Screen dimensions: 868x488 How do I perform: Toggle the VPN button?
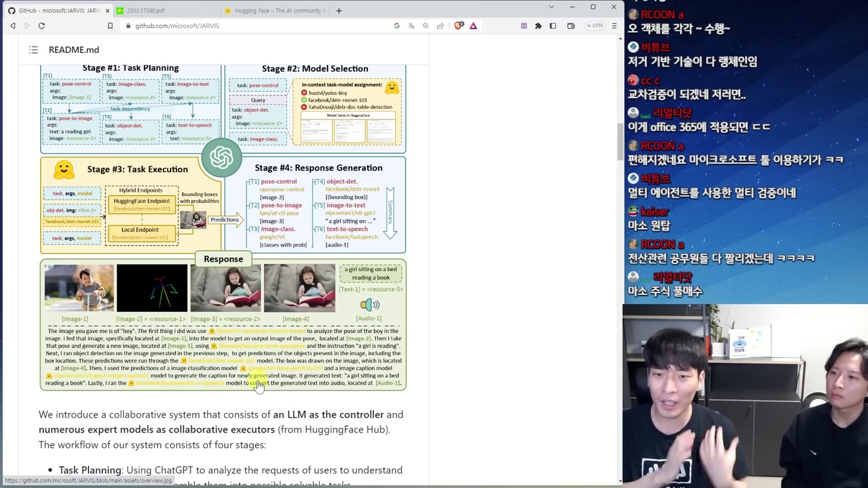point(595,26)
